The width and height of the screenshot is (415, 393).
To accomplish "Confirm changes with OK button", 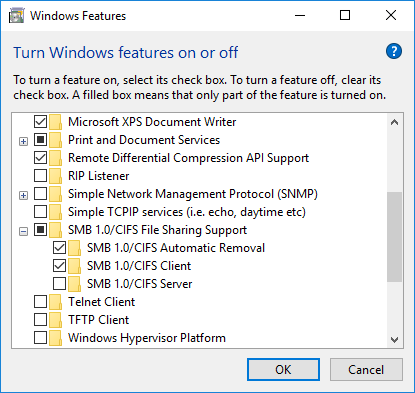I will [283, 370].
